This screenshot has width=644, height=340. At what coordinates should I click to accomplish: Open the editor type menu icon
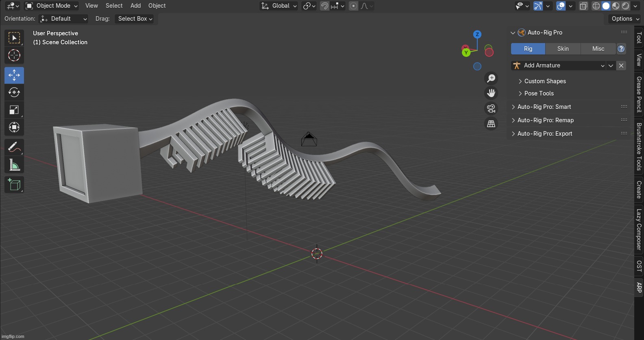[13, 6]
